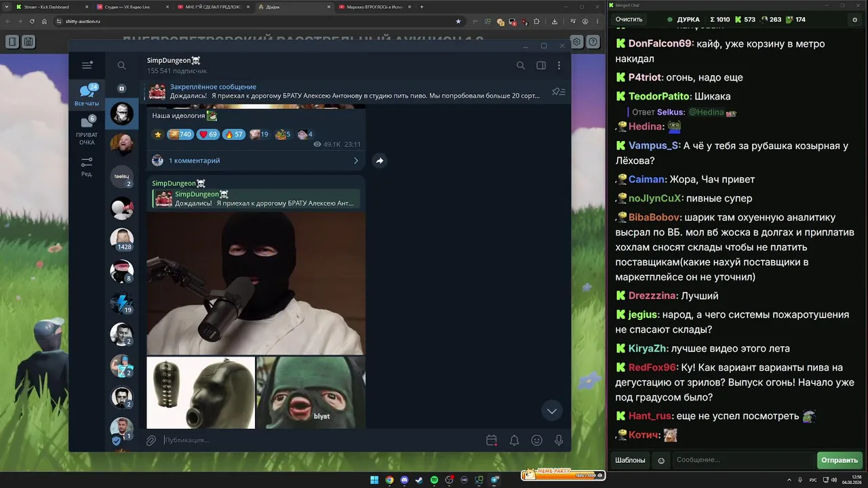The height and width of the screenshot is (488, 868).
Task: Open Merged Chat settings gear
Action: click(854, 20)
